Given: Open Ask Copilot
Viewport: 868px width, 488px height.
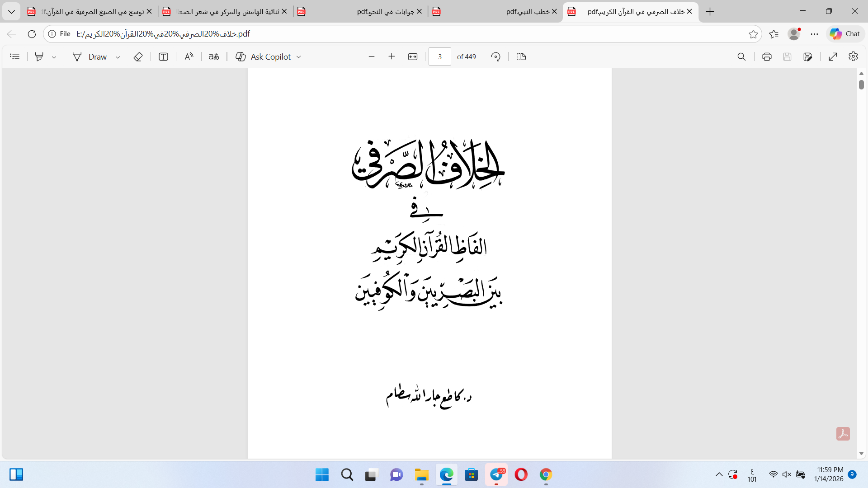Looking at the screenshot, I should tap(264, 56).
